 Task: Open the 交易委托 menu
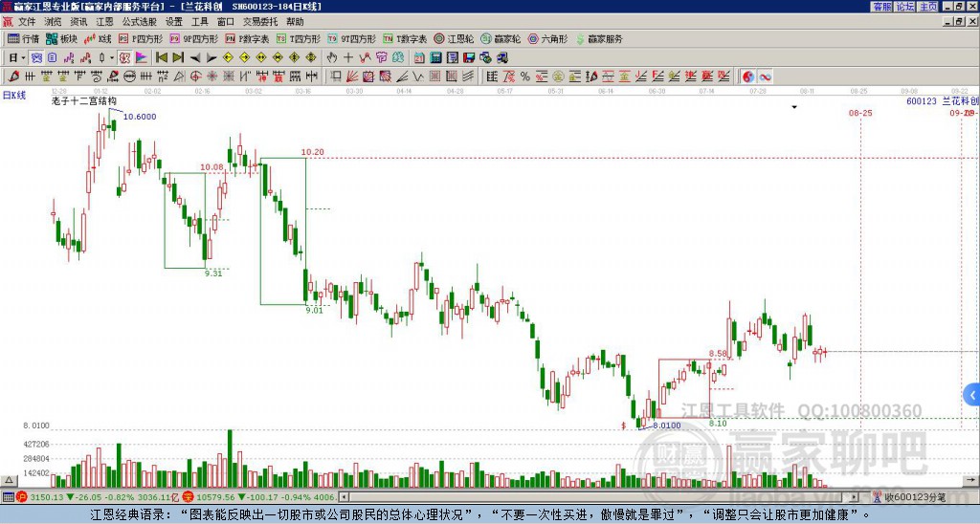point(260,22)
